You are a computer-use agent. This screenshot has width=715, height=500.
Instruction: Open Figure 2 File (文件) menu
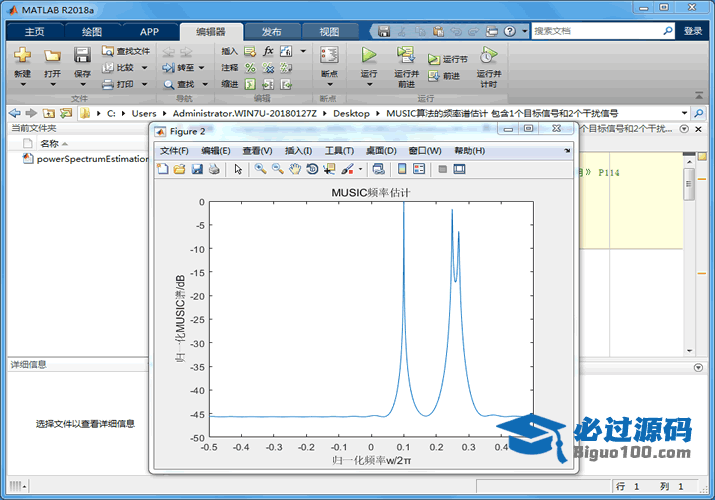(x=174, y=151)
